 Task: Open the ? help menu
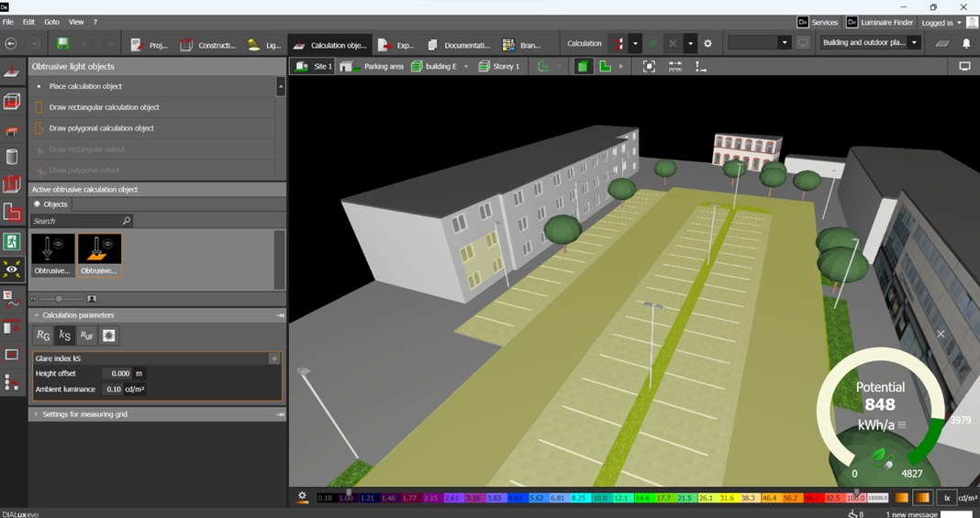(x=95, y=22)
